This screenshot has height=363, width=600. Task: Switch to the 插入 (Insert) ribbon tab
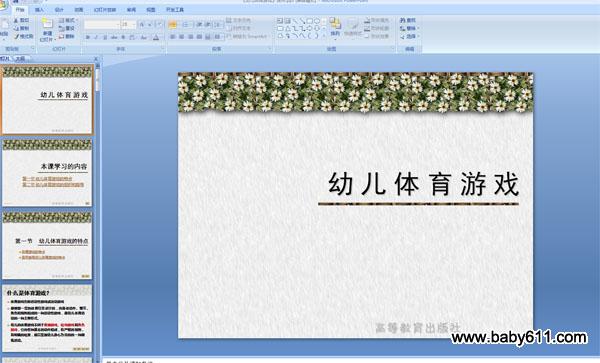[x=39, y=10]
